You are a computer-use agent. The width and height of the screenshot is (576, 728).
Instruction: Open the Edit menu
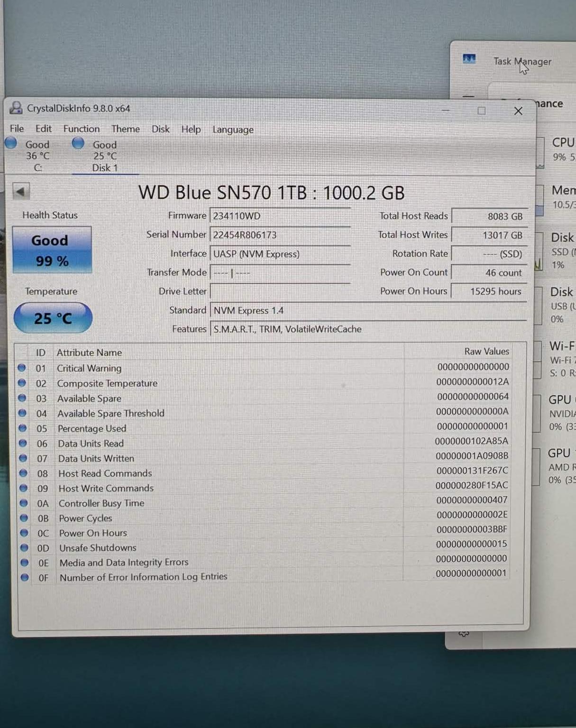point(43,128)
